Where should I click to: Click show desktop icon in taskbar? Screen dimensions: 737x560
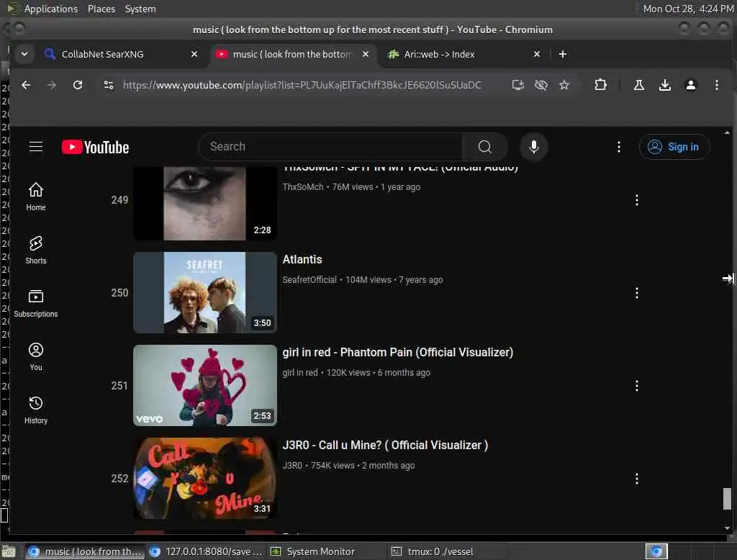click(9, 551)
